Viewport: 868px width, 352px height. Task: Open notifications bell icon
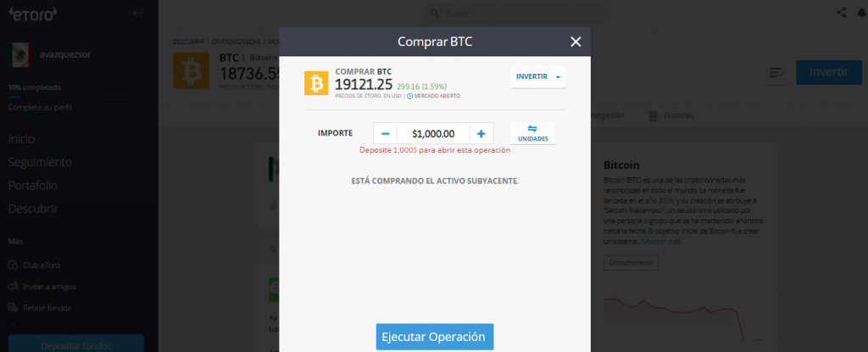[861, 13]
